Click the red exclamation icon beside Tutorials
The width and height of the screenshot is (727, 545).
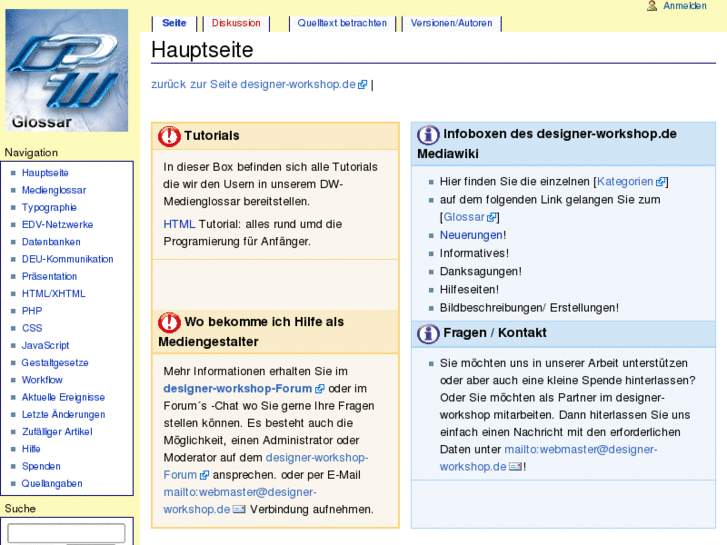[x=169, y=136]
